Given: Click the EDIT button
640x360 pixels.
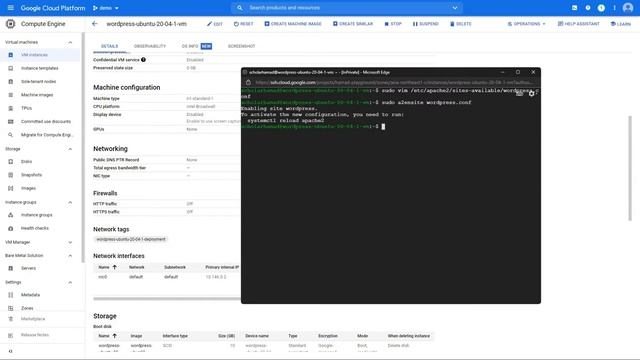Looking at the screenshot, I should click(x=215, y=24).
